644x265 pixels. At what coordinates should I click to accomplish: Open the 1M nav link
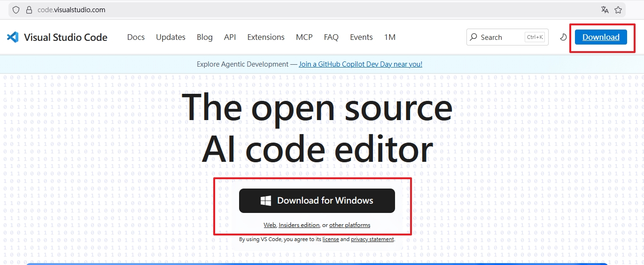390,37
